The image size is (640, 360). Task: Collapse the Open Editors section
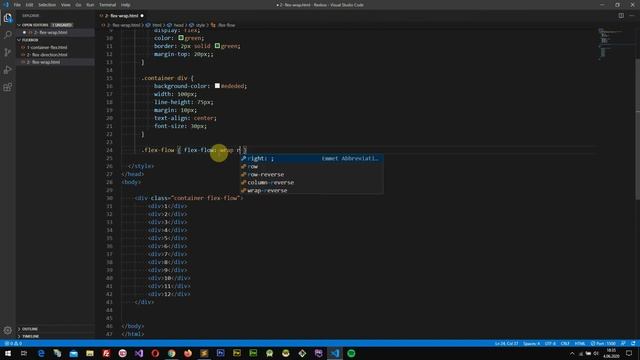coord(55,25)
